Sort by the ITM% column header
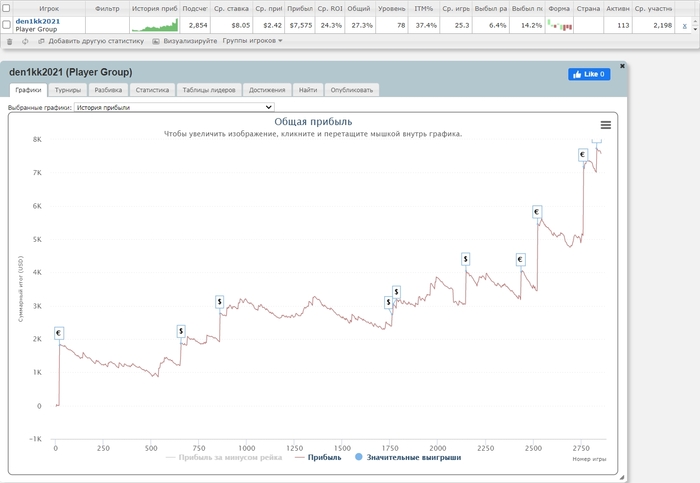The height and width of the screenshot is (483, 700). [424, 8]
